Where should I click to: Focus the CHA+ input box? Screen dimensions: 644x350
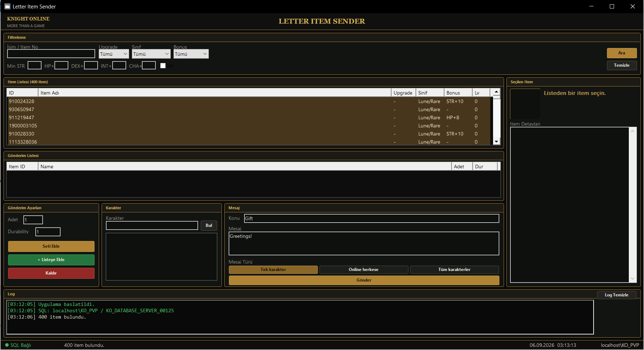[149, 66]
